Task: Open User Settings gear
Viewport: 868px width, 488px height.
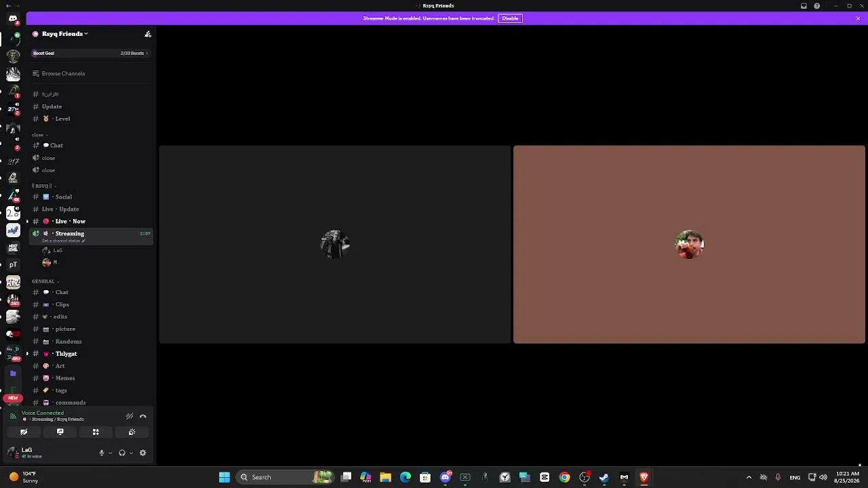Action: pos(142,453)
